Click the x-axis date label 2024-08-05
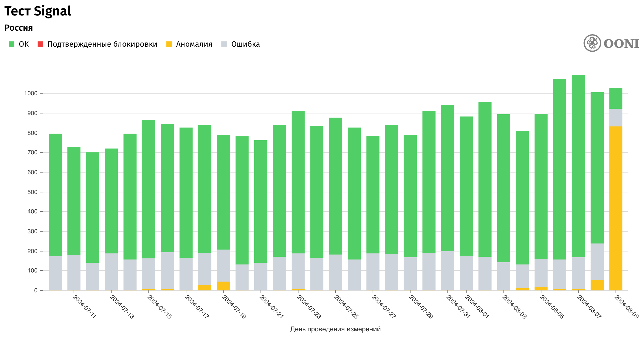This screenshot has height=339, width=644. [x=552, y=307]
